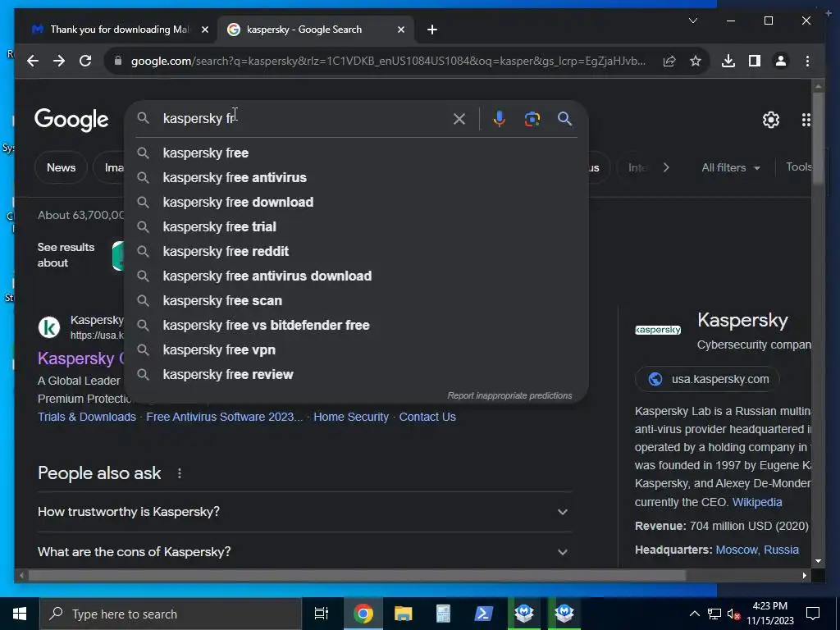Click 'Report inappropriate predictions' link

509,396
